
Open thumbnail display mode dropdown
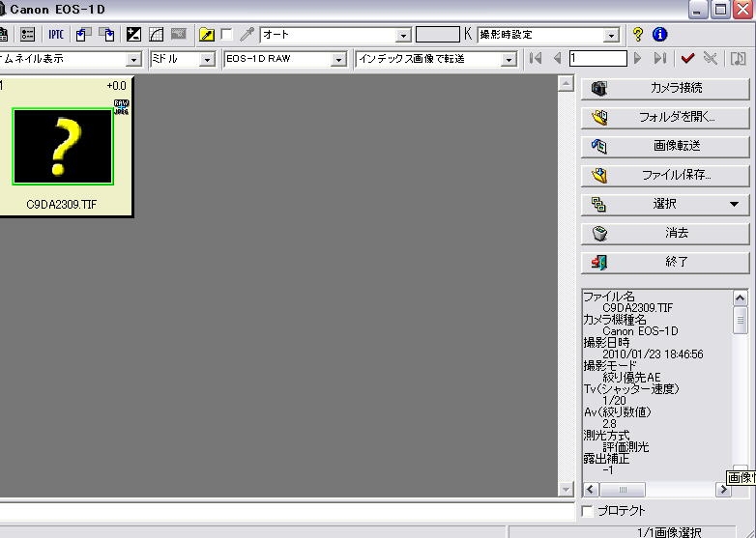(x=133, y=59)
